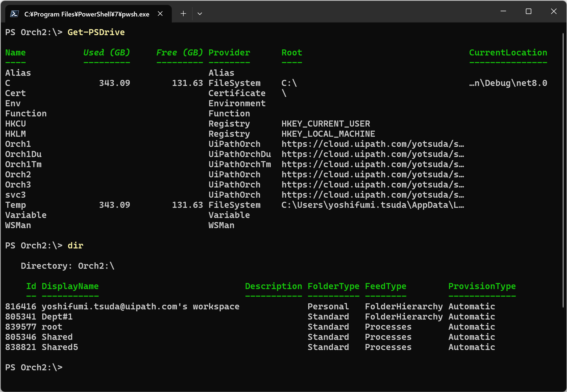Click the Root column header

click(292, 52)
